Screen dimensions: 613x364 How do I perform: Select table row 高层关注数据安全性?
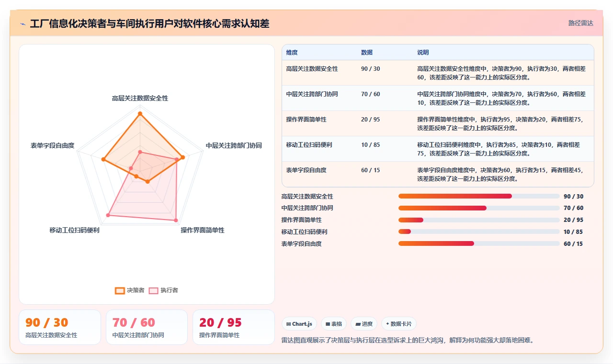(438, 73)
